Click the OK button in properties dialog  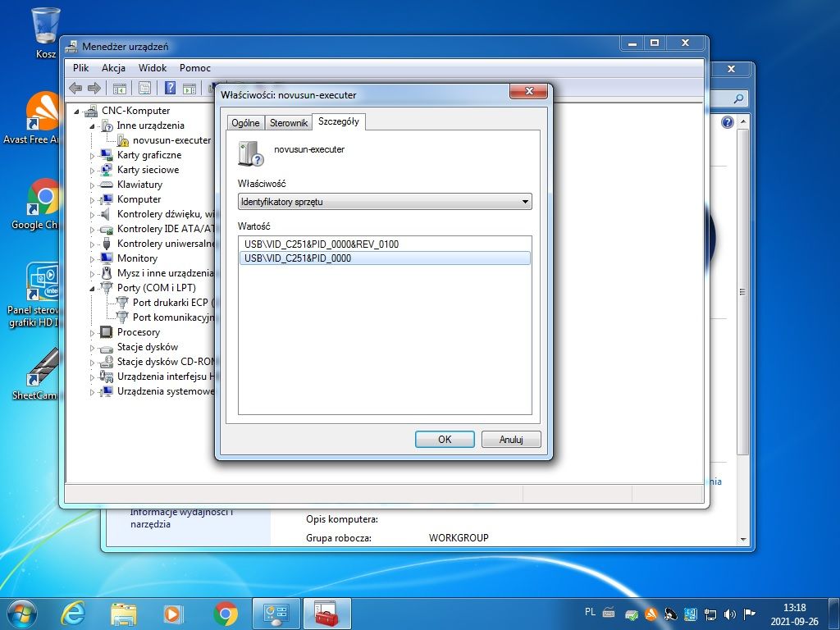445,440
